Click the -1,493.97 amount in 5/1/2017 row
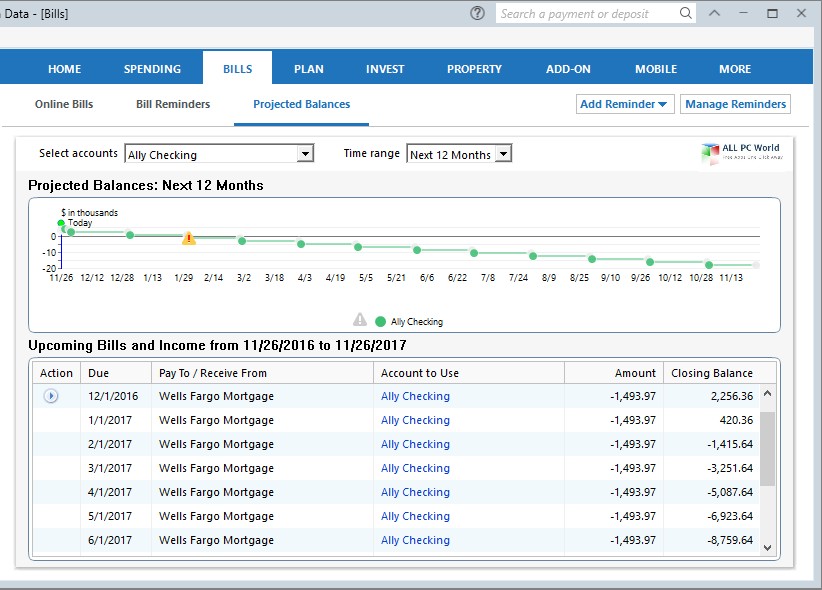The image size is (822, 590). pyautogui.click(x=633, y=516)
